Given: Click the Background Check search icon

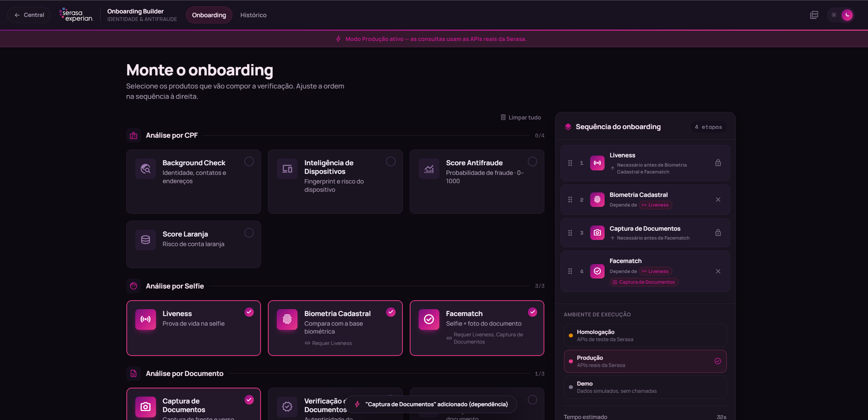Looking at the screenshot, I should coord(146,169).
